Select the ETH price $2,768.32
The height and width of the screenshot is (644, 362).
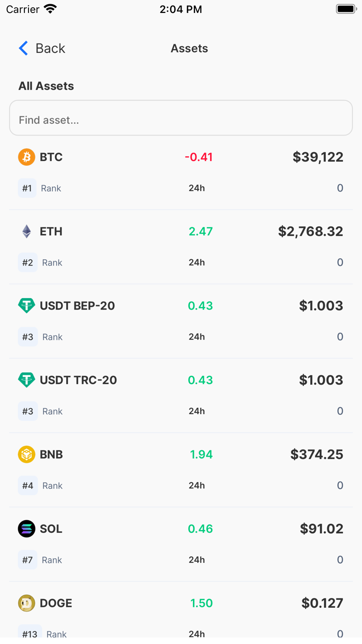(310, 231)
